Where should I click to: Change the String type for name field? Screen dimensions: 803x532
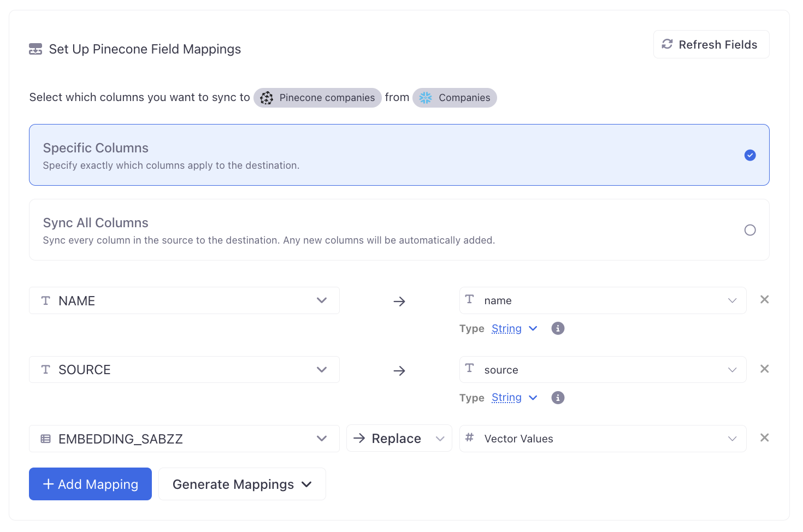[x=514, y=328]
